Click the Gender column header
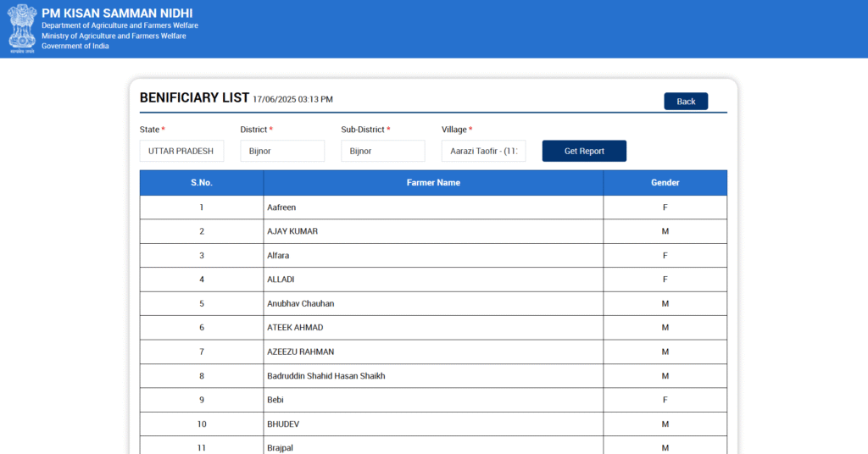Viewport: 868px width, 454px height. coord(665,182)
